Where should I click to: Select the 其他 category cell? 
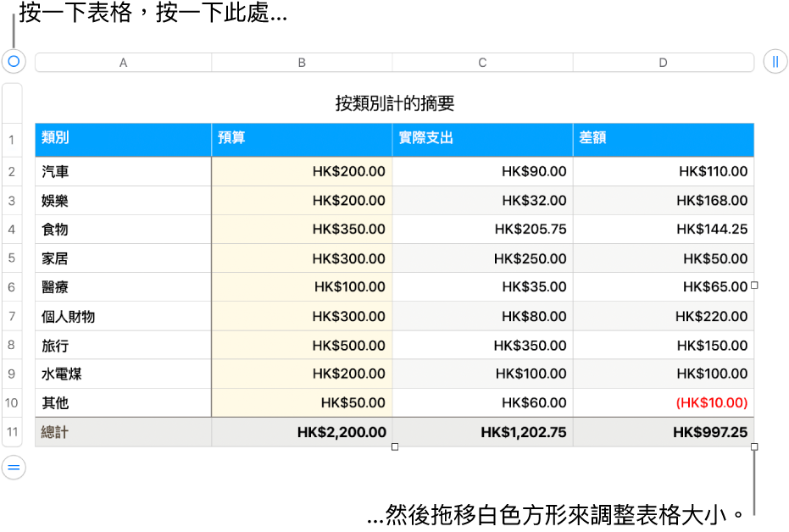[123, 402]
